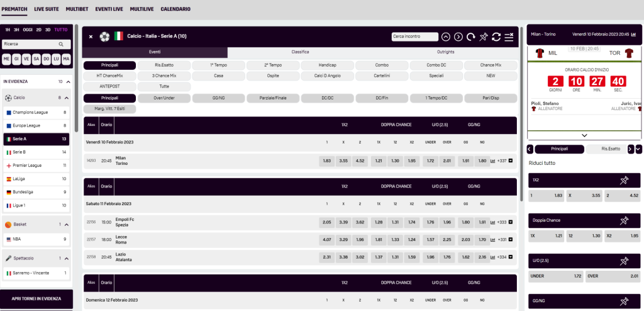
Task: Collapse the Spettacolo group
Action: coord(67,258)
